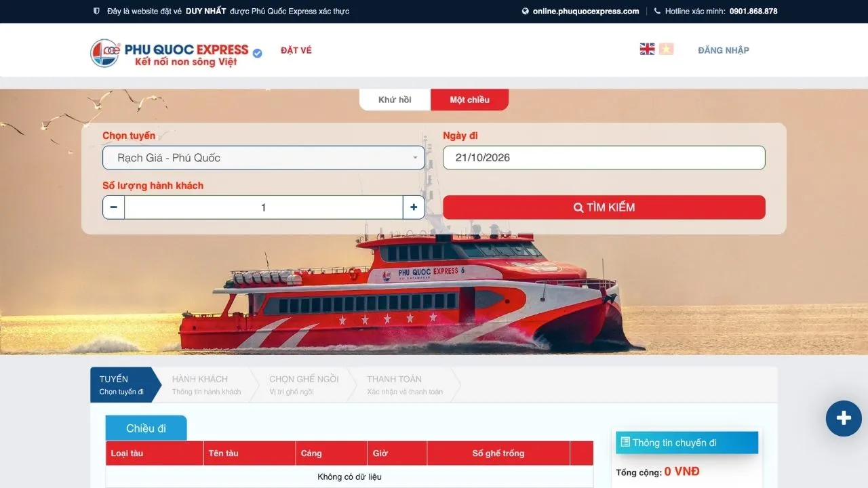Click the Loại tàu column header
Screen dimensions: 868x488
155,453
